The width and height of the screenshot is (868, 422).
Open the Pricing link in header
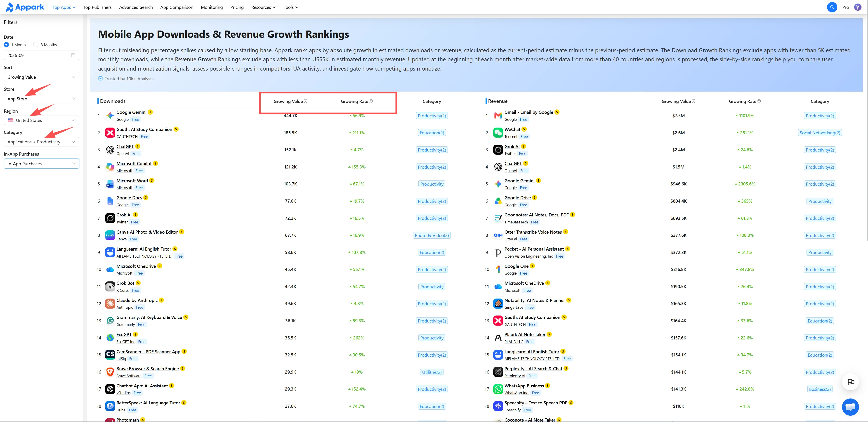237,7
